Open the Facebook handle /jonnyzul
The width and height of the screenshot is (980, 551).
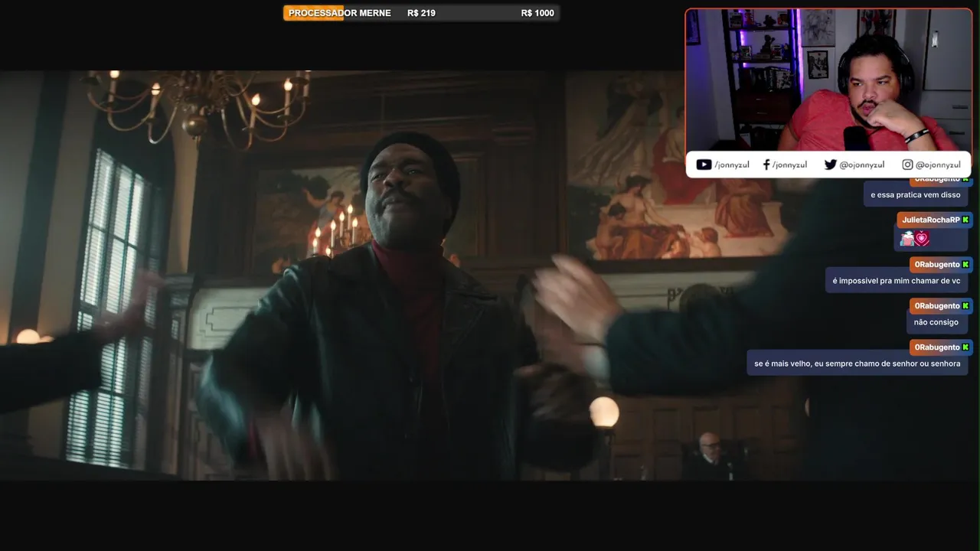(x=789, y=165)
